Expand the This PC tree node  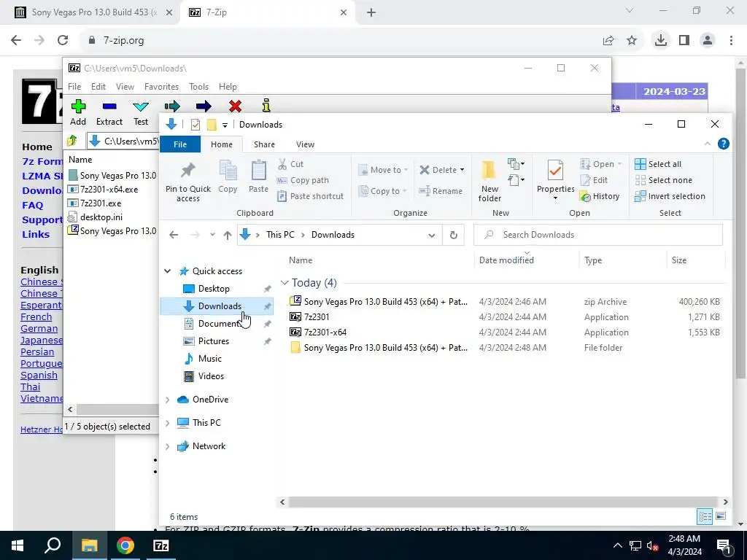click(168, 423)
